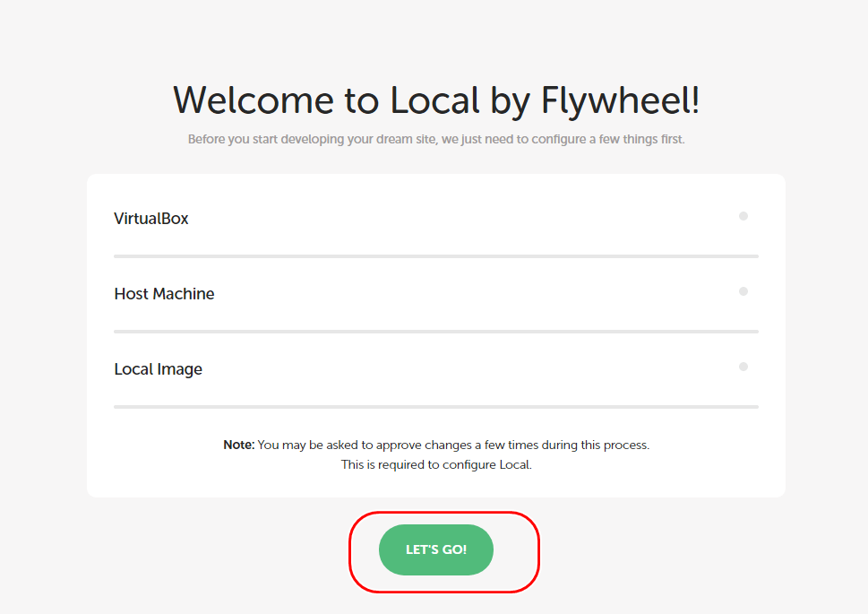The width and height of the screenshot is (868, 614).
Task: Click the VirtualBox status dot indicator
Action: click(743, 216)
